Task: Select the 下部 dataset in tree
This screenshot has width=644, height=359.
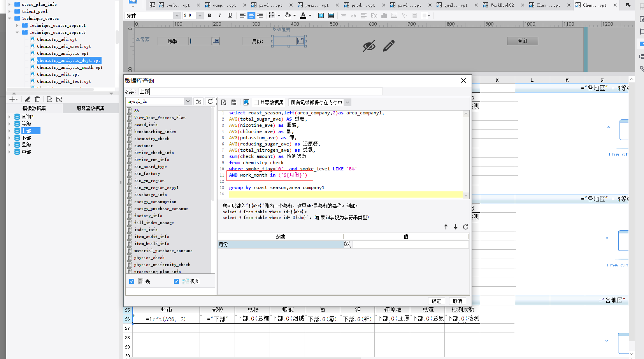Action: (26, 138)
